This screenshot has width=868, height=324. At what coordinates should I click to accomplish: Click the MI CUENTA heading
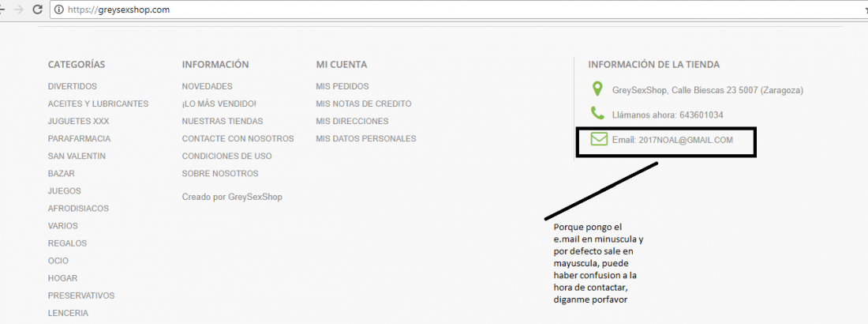click(x=342, y=64)
